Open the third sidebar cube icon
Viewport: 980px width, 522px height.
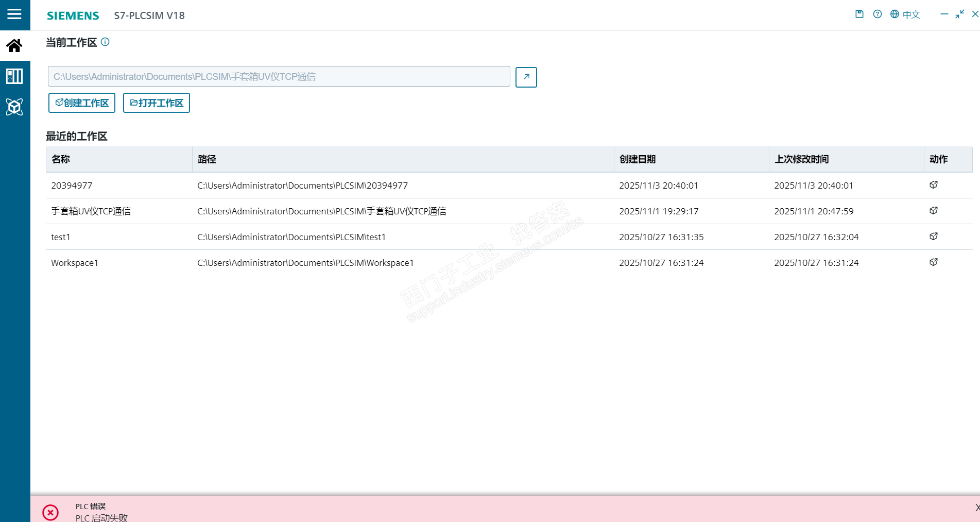[14, 107]
